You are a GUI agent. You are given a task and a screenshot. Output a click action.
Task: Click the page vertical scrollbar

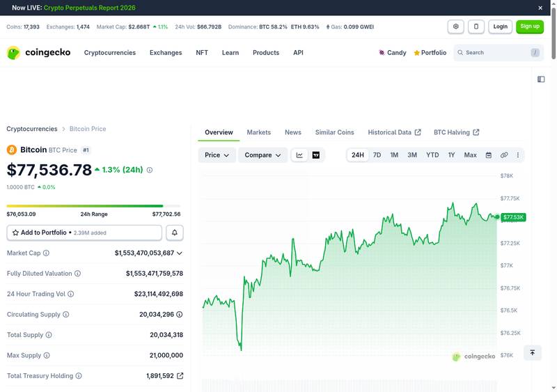click(554, 33)
